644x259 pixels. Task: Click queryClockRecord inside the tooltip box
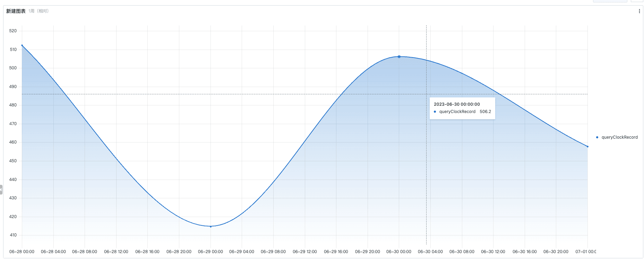click(x=457, y=112)
